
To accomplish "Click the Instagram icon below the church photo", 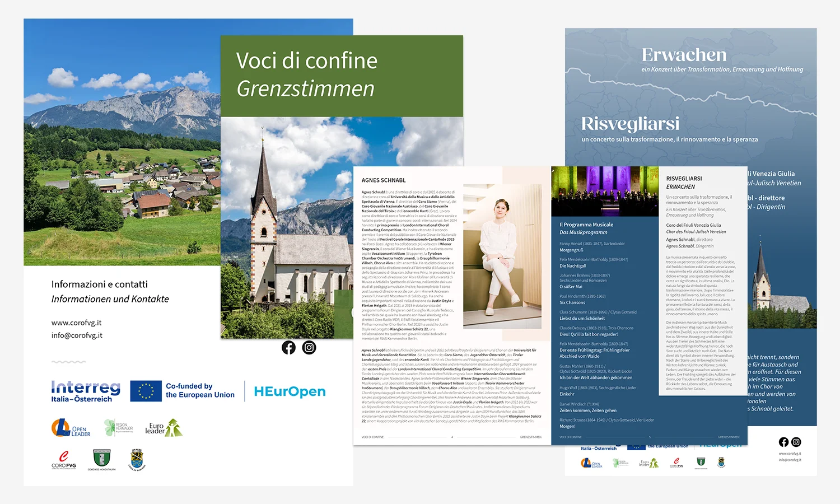I will (309, 348).
